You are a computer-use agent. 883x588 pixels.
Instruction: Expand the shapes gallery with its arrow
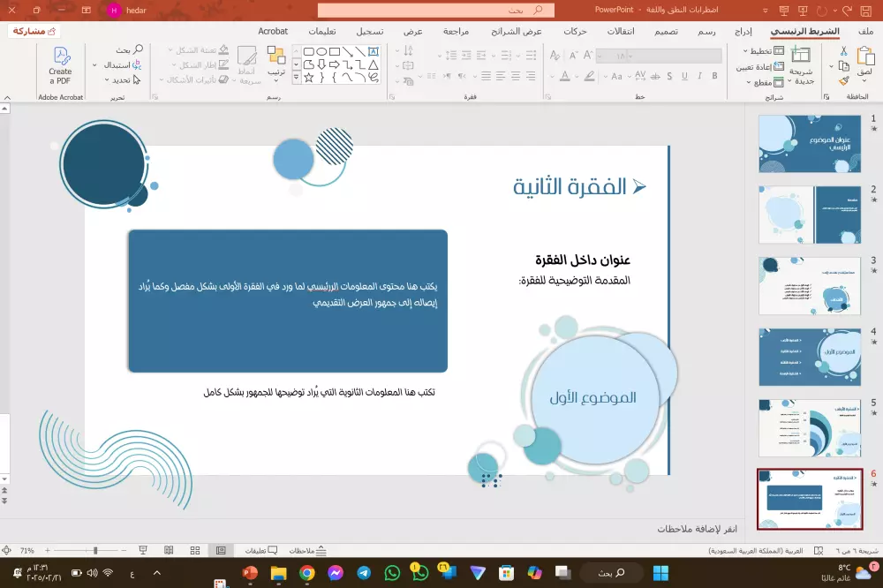coord(296,77)
